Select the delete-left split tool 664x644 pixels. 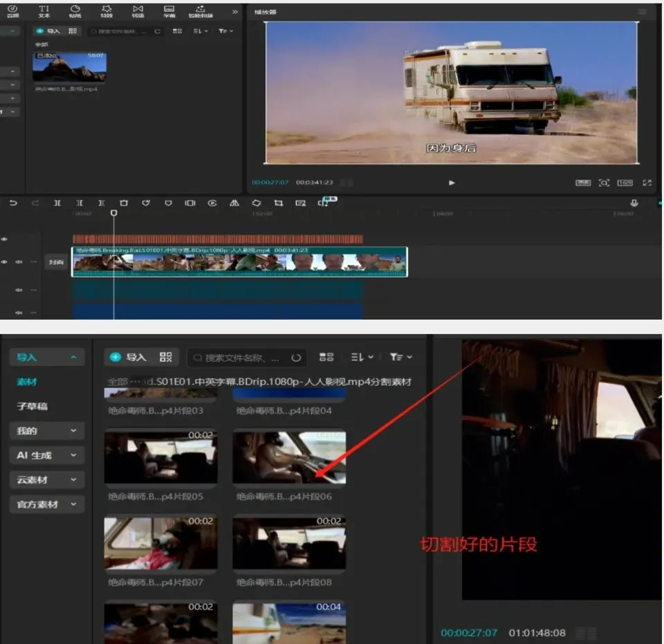pyautogui.click(x=79, y=203)
